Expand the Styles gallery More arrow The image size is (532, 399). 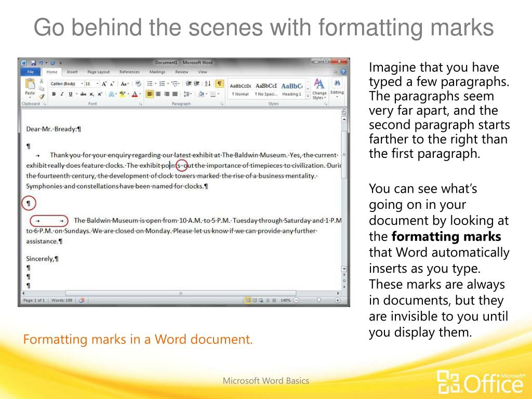308,96
